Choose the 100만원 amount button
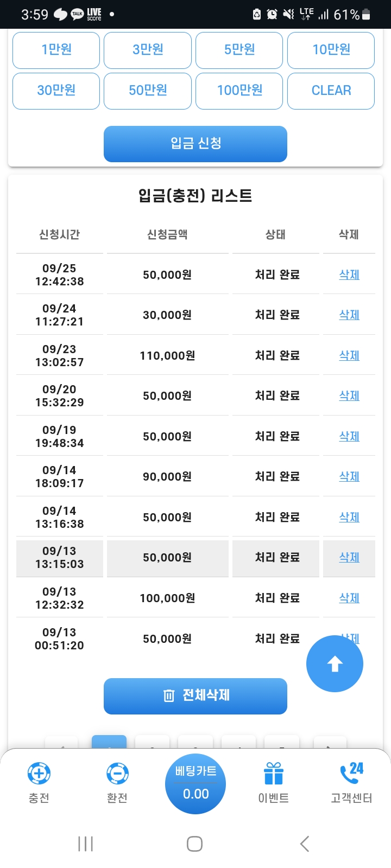The image size is (391, 868). pos(239,91)
